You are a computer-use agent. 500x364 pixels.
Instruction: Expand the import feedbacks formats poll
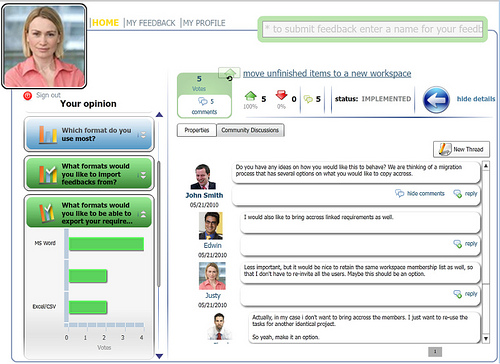coord(143,175)
